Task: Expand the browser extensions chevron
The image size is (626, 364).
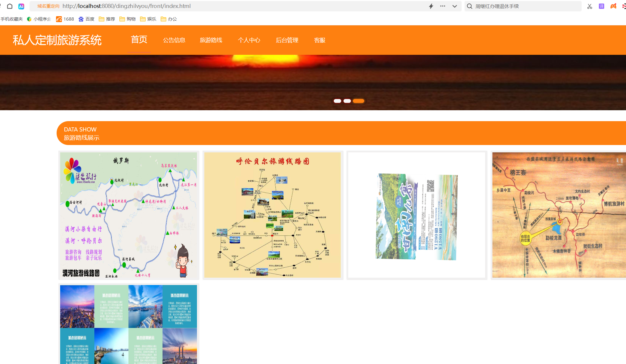Action: point(454,6)
